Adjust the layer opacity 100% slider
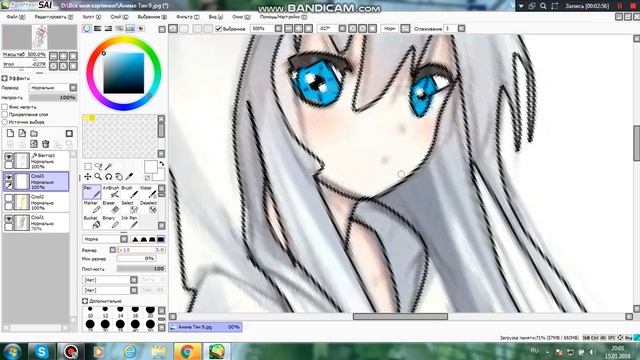The image size is (640, 360). click(x=53, y=98)
